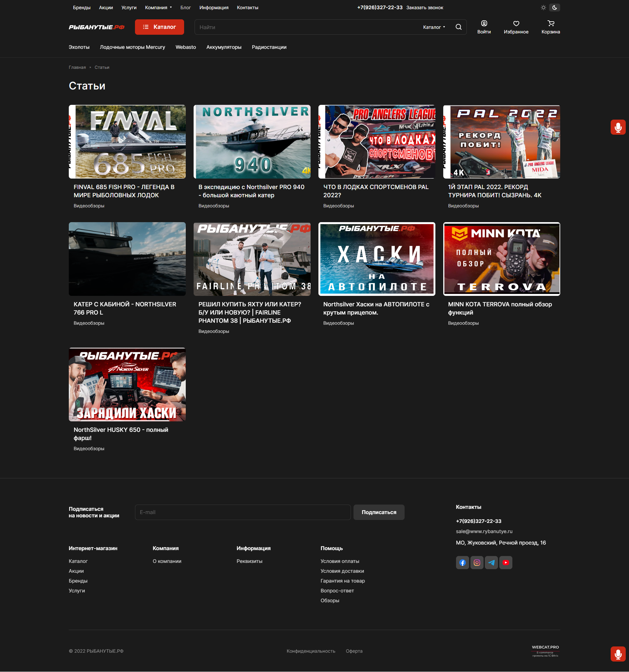629x672 pixels.
Task: Open article title FINVAL 685 FISH PRO
Action: click(x=124, y=191)
